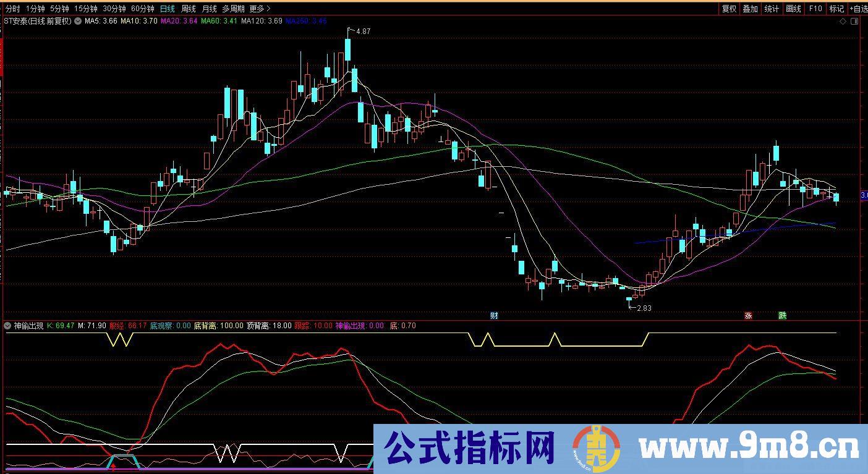The height and width of the screenshot is (474, 868).
Task: Select the green MA60: 3.41 label
Action: [x=219, y=21]
